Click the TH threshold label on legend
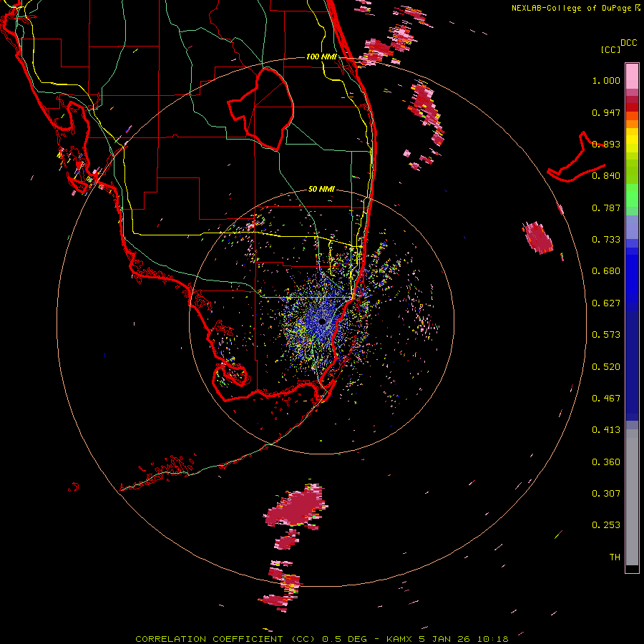The width and height of the screenshot is (644, 644). click(615, 557)
